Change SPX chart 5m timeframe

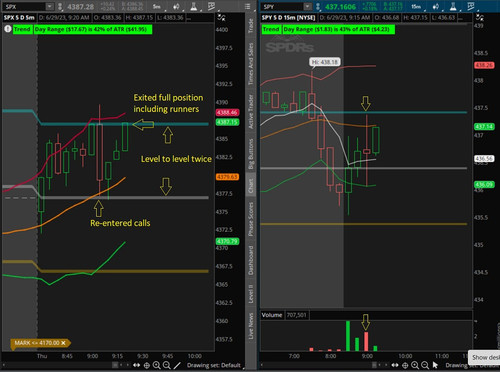[x=157, y=6]
